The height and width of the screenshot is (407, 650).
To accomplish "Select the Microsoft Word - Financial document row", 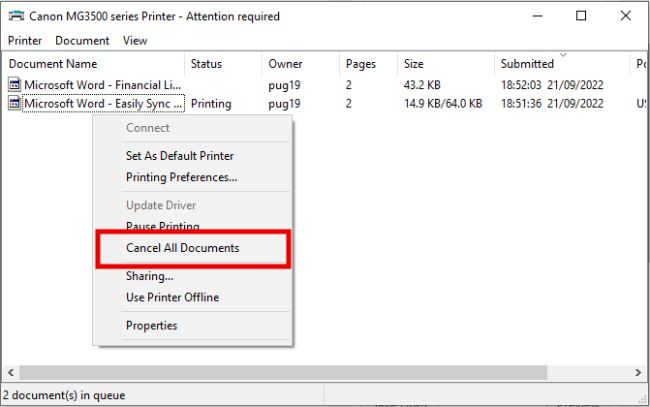I will point(102,85).
